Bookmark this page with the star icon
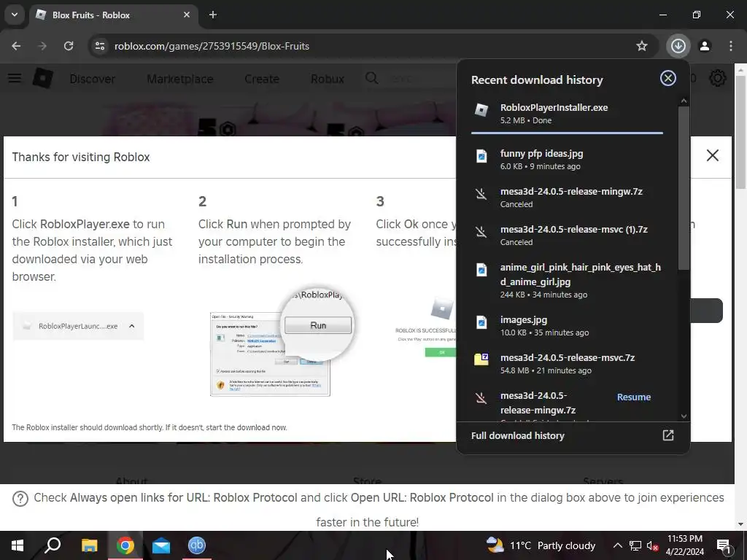Image resolution: width=747 pixels, height=560 pixels. tap(642, 46)
